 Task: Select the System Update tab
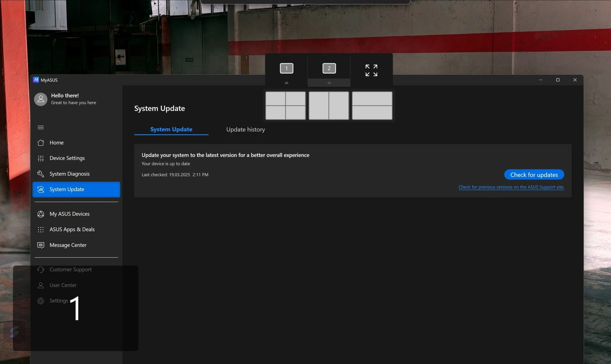click(171, 129)
